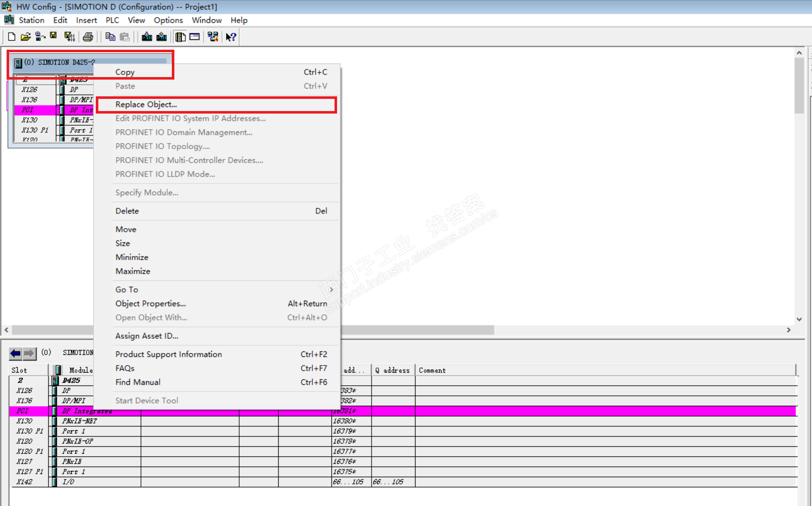812x506 pixels.
Task: Click the forward arrow in the detail pane
Action: 29,353
